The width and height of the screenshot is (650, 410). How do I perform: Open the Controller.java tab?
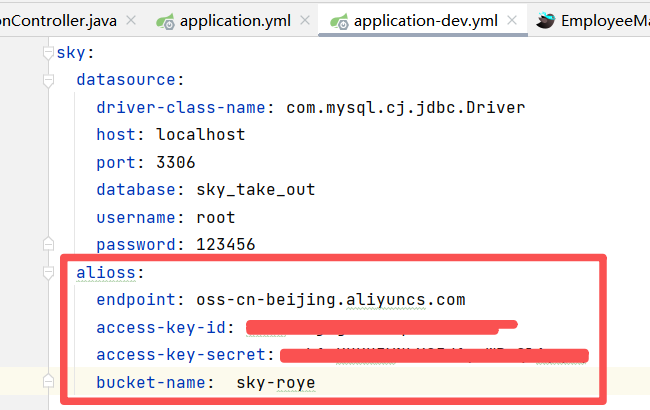click(x=58, y=21)
